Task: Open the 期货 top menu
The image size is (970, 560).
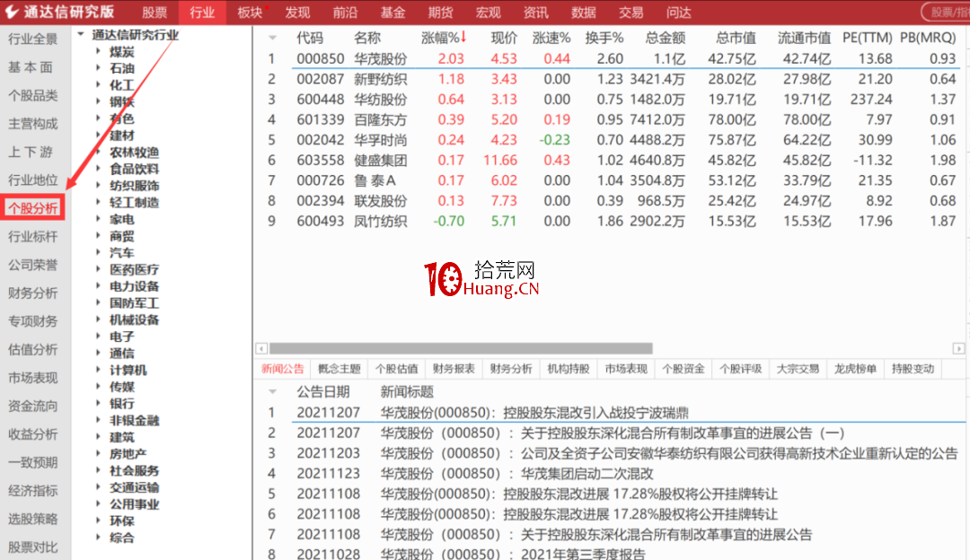Action: (440, 13)
